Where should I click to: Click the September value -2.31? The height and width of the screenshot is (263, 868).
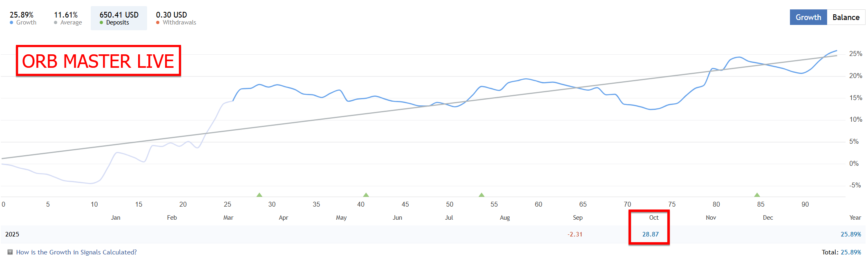[575, 234]
